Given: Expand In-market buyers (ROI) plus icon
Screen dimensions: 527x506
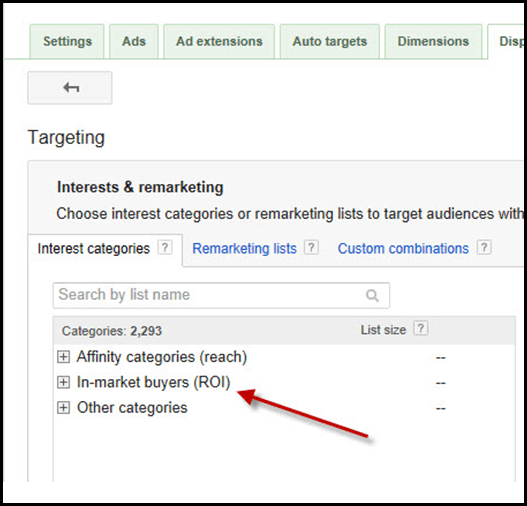Looking at the screenshot, I should coord(63,382).
